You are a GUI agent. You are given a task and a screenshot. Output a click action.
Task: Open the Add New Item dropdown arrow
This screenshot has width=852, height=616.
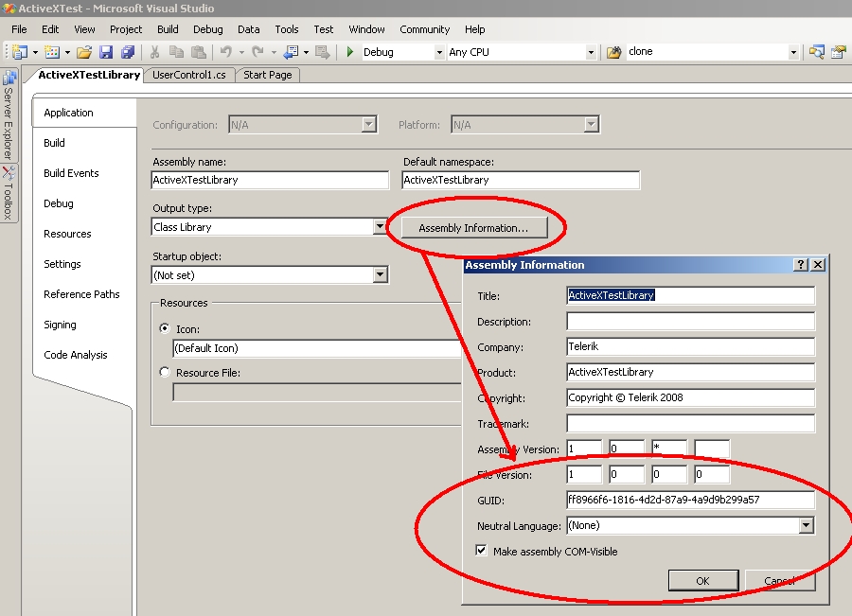[x=67, y=53]
